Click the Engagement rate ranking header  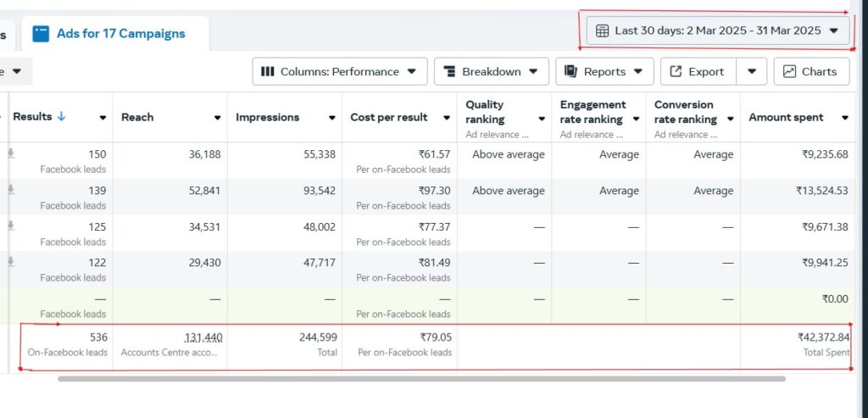[x=593, y=112]
